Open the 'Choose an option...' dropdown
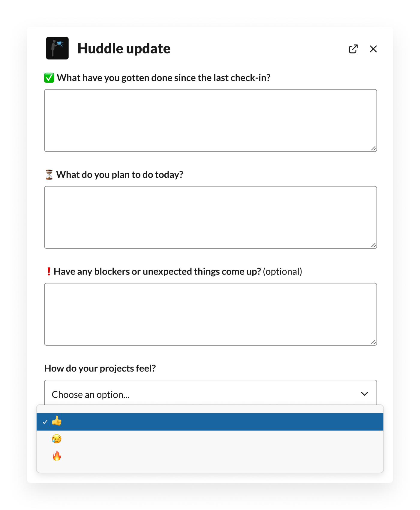Viewport: 420px width, 510px height. (x=211, y=393)
